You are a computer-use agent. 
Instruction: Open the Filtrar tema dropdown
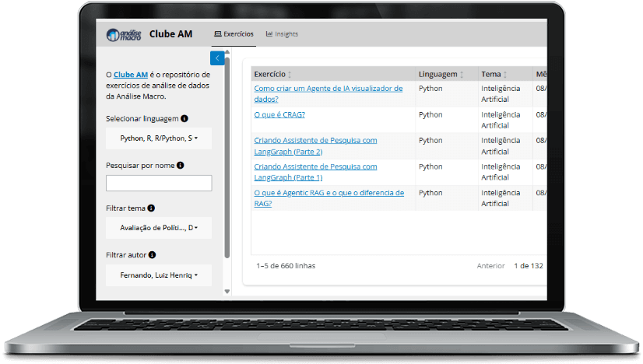click(x=159, y=227)
